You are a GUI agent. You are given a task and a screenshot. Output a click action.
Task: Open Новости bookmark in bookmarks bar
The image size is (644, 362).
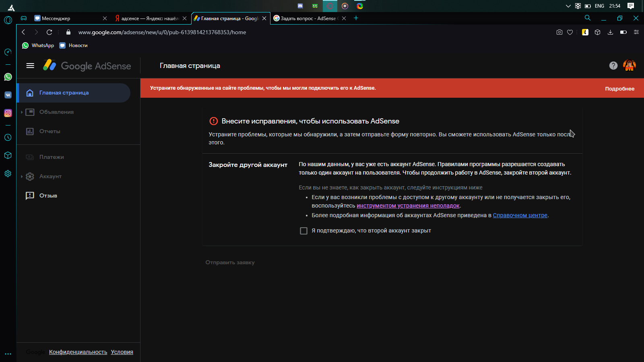click(73, 45)
